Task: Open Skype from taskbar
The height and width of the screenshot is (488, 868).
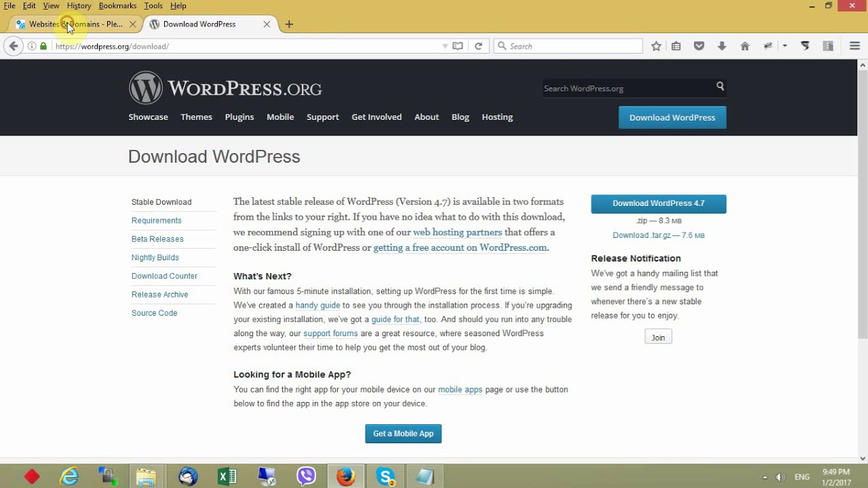Action: pyautogui.click(x=386, y=476)
